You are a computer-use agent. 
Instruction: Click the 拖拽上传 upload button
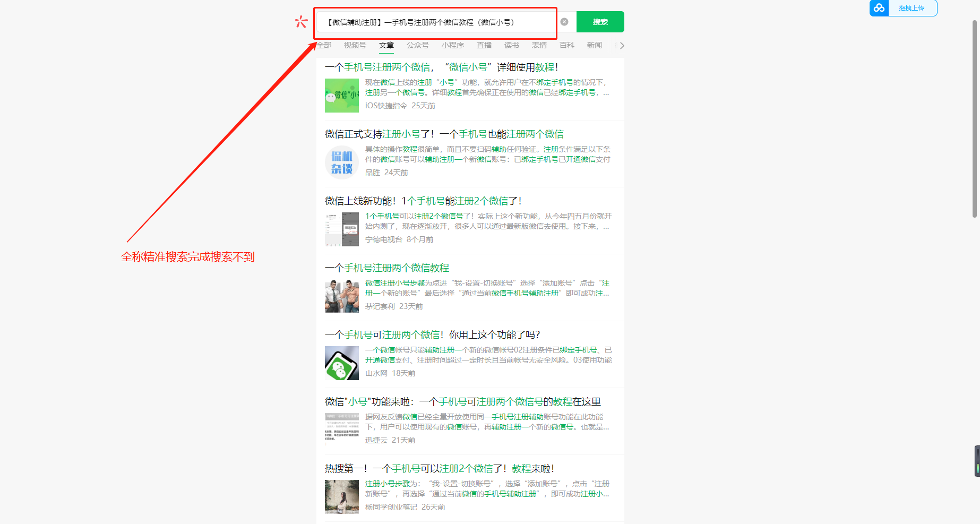[x=912, y=8]
